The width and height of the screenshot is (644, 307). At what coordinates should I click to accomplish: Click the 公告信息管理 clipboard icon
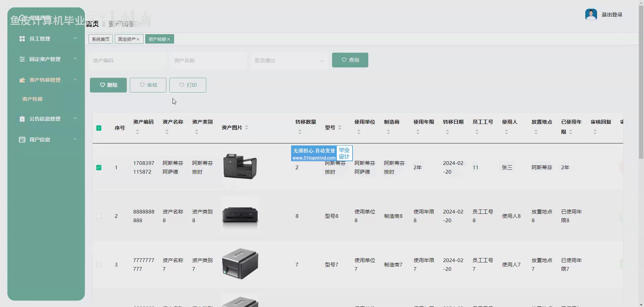[22, 119]
